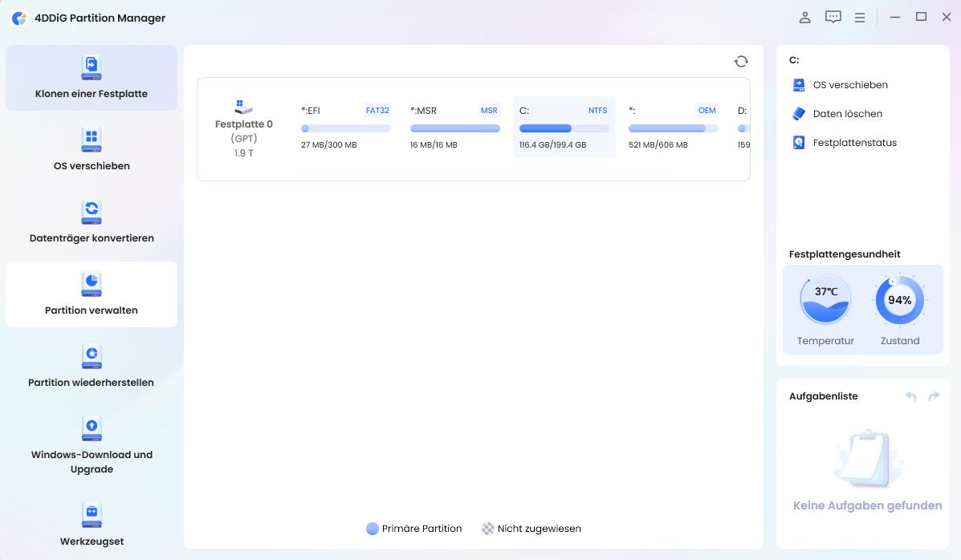Open Windows-Download und Upgrade
Viewport: 961px width, 560px height.
pos(92,445)
